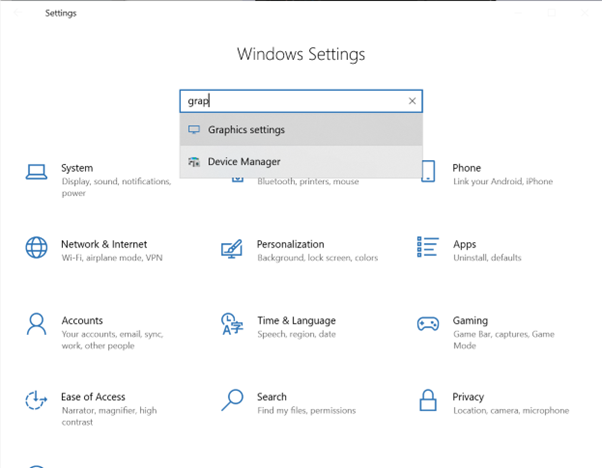
Task: Select the Graphics settings suggestion
Action: click(x=301, y=129)
